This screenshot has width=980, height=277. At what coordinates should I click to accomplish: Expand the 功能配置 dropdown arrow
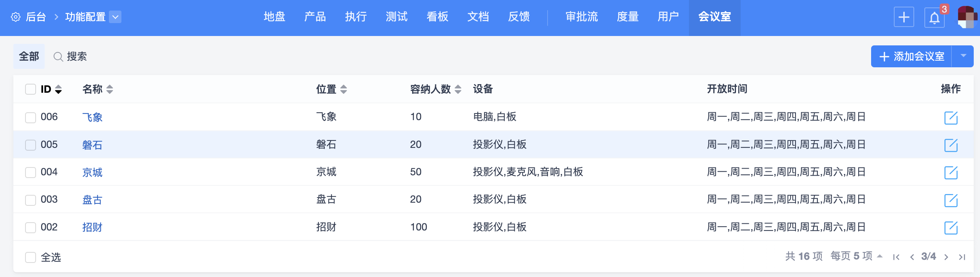[x=115, y=17]
